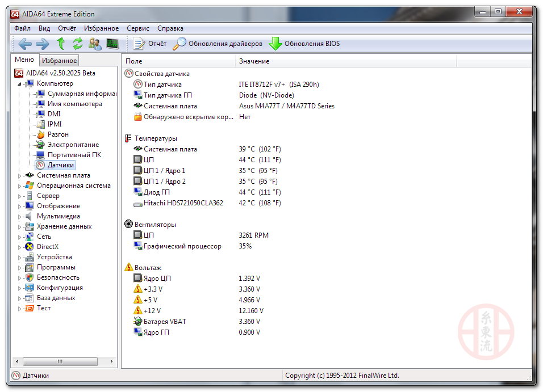
Task: Click the Тест icon
Action: click(30, 308)
